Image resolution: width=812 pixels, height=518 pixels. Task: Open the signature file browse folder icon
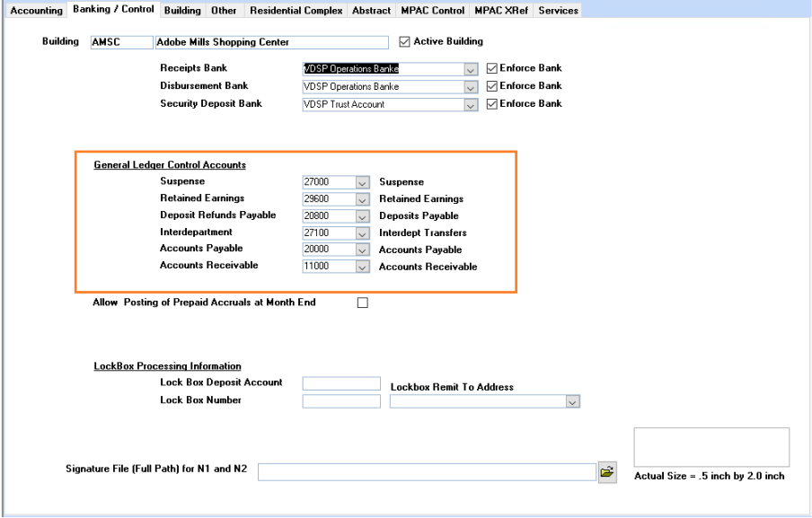click(x=607, y=472)
